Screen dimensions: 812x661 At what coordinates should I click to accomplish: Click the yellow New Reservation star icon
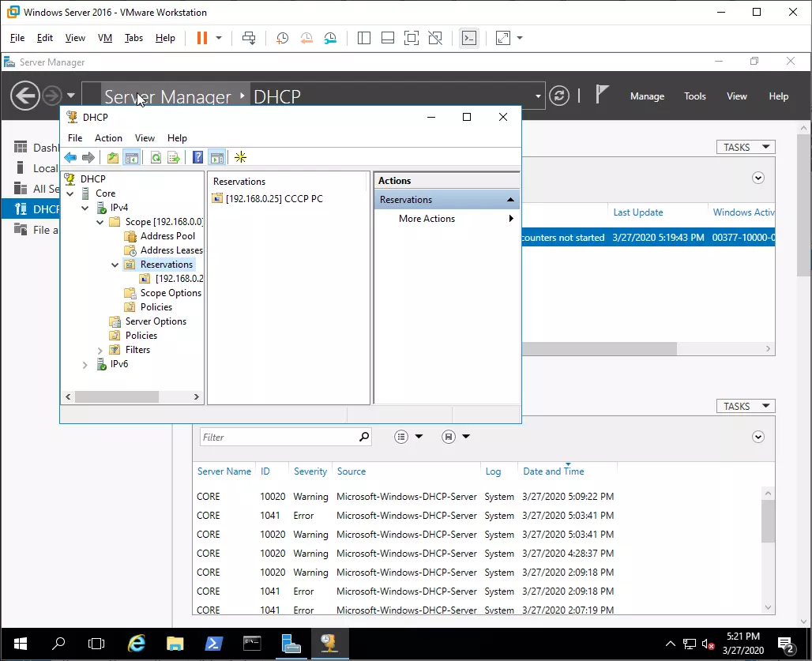(x=241, y=158)
